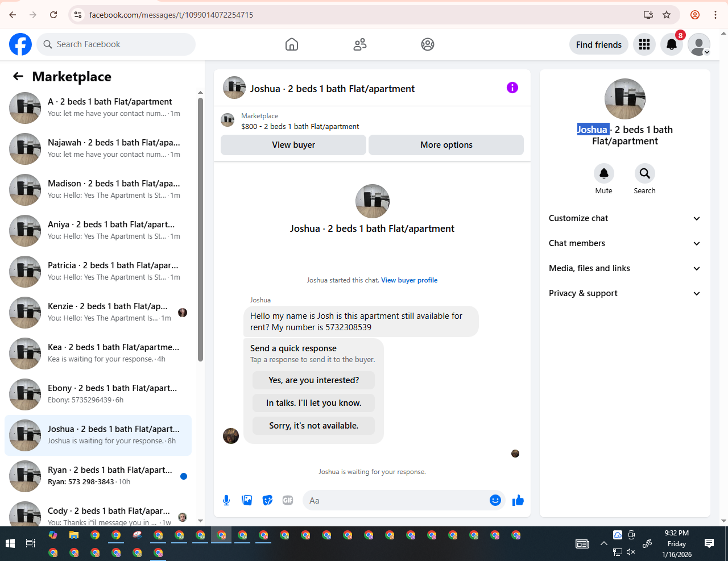Choose a GIF icon

click(x=288, y=500)
